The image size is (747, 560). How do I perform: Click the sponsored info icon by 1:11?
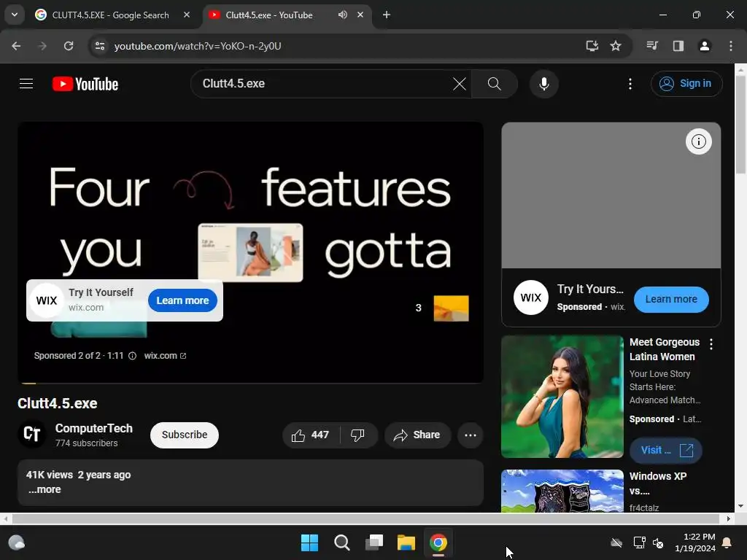pyautogui.click(x=133, y=356)
